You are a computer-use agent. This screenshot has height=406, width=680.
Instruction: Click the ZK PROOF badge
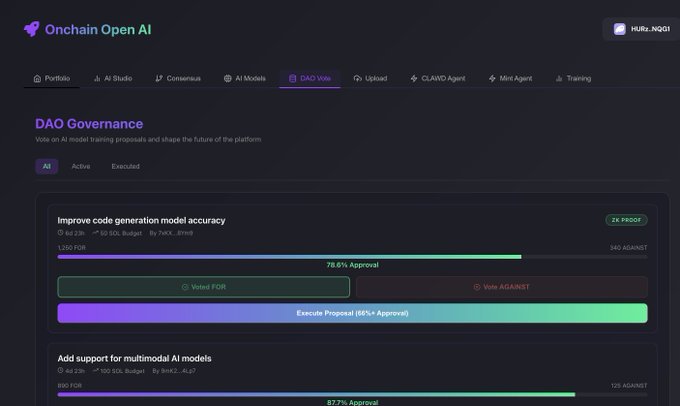626,220
